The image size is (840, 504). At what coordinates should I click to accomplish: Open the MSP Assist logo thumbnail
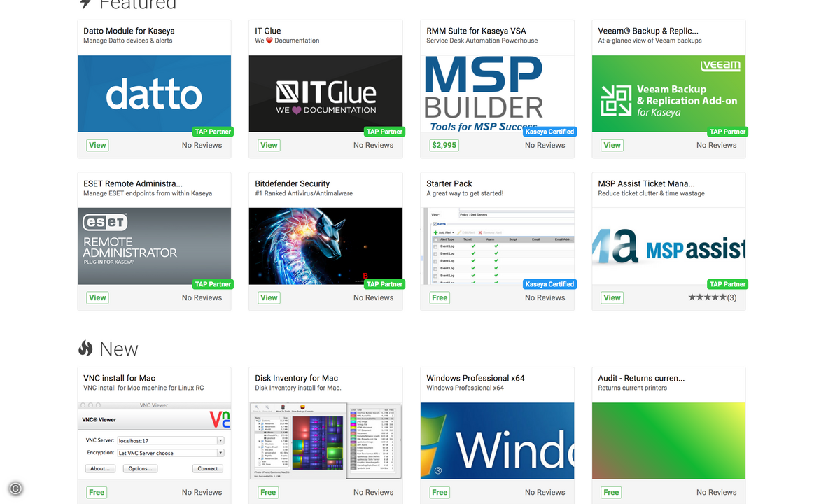coord(668,246)
